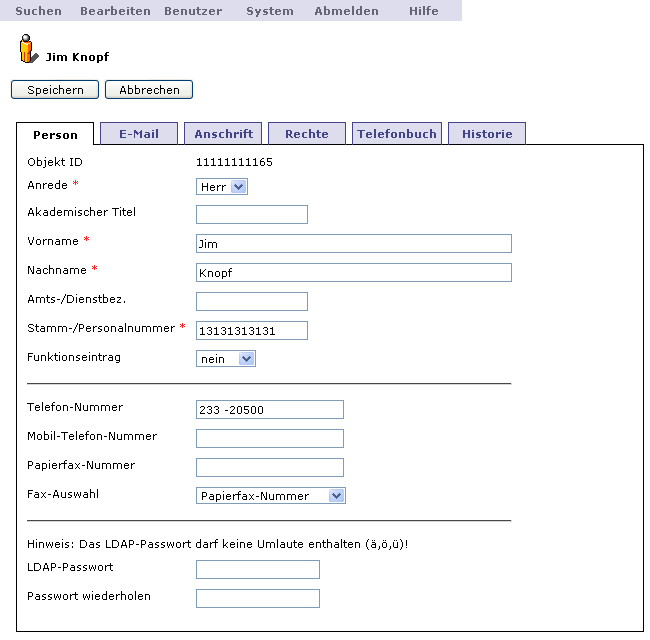Click the Jim Knopf person edit icon
Image resolution: width=650 pixels, height=640 pixels.
coord(29,49)
